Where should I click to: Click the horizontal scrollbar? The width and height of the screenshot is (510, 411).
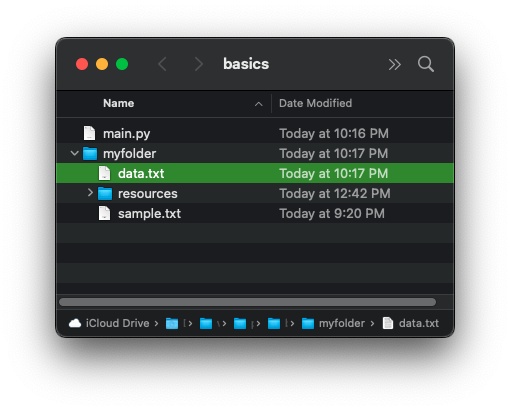click(x=247, y=302)
